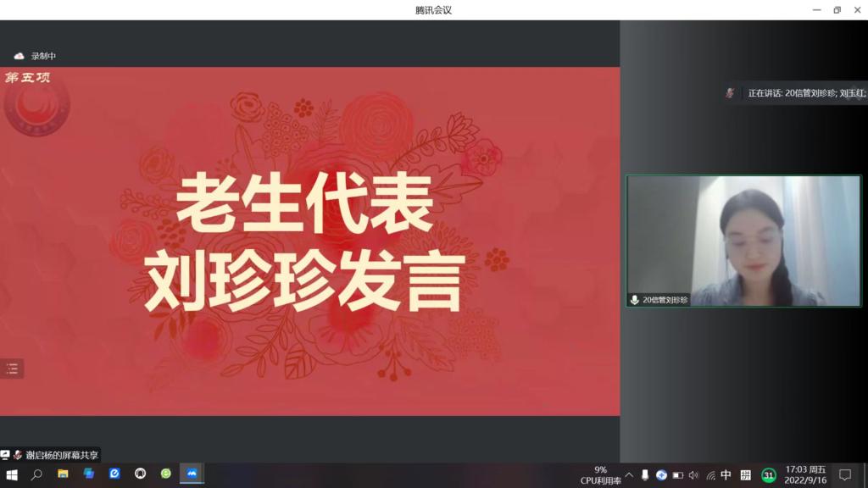Toggle the muted microphone icon beside speaker list

[730, 93]
